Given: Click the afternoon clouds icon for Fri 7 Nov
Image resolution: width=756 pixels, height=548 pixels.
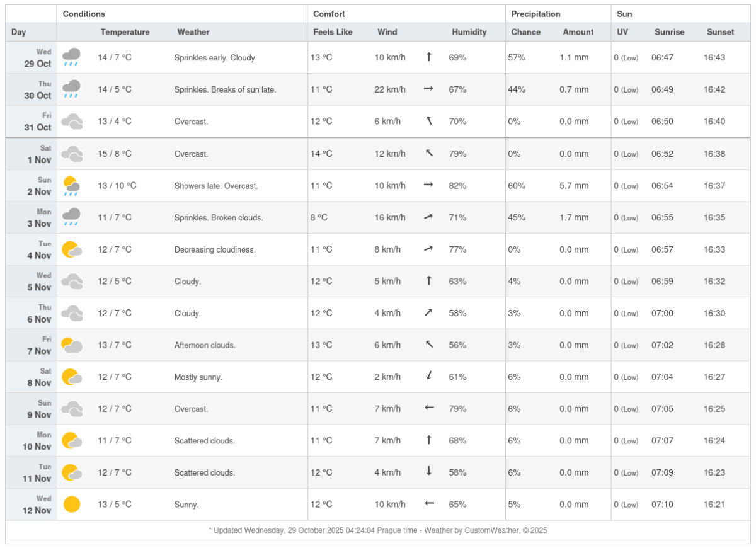Looking at the screenshot, I should [72, 345].
